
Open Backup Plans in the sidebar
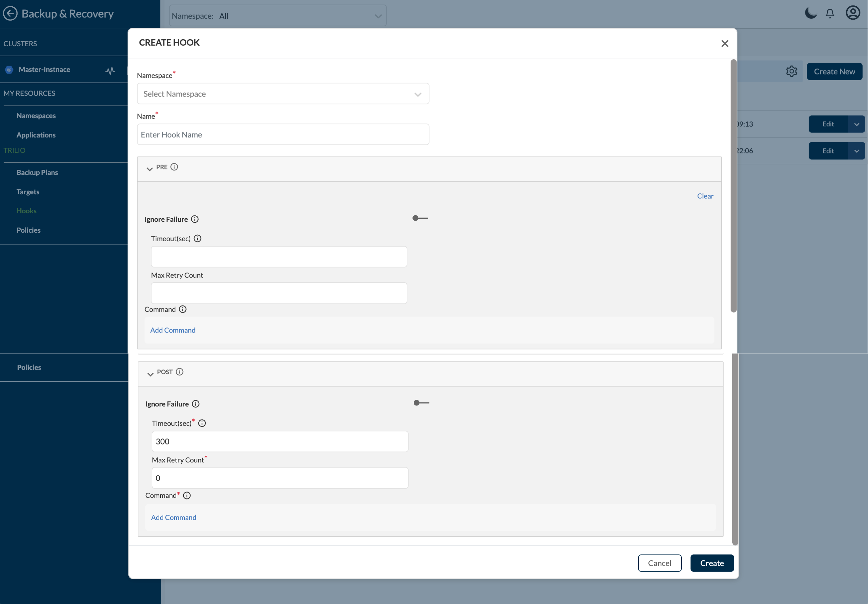pos(37,172)
